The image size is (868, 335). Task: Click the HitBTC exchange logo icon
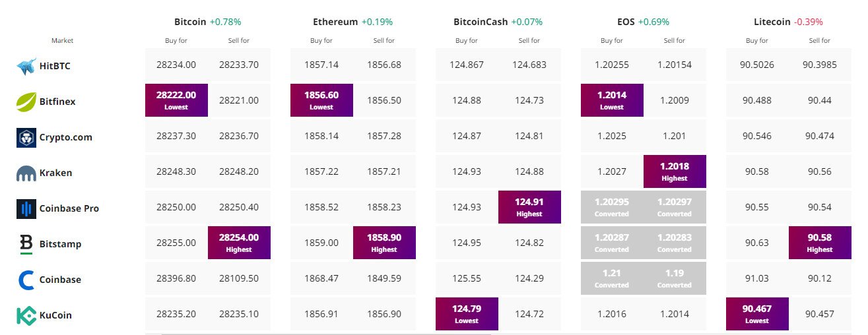pyautogui.click(x=26, y=66)
